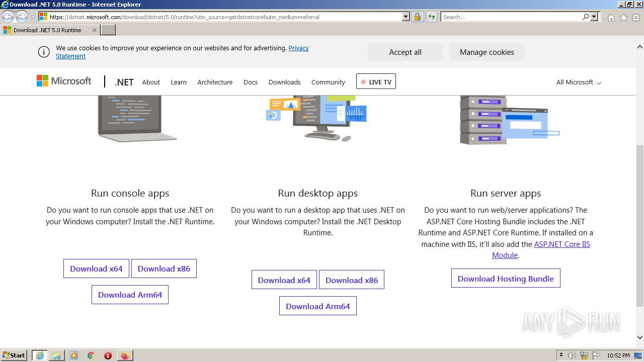Download x86 desktop runtime
Viewport: 644px width, 362px height.
352,280
